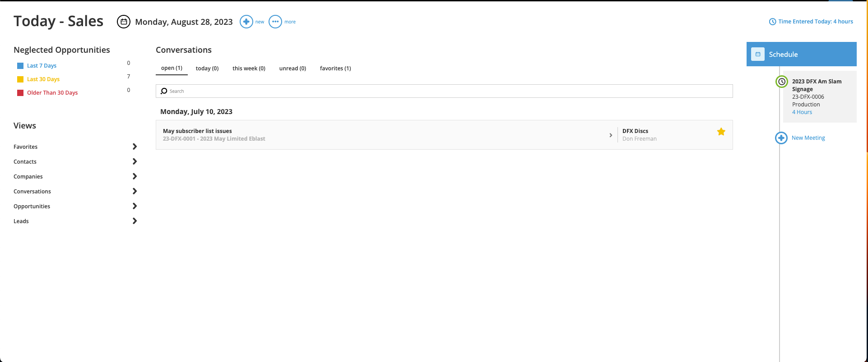Viewport: 868px width, 362px height.
Task: Open 'May subscriber list issues' conversation
Action: tap(197, 131)
